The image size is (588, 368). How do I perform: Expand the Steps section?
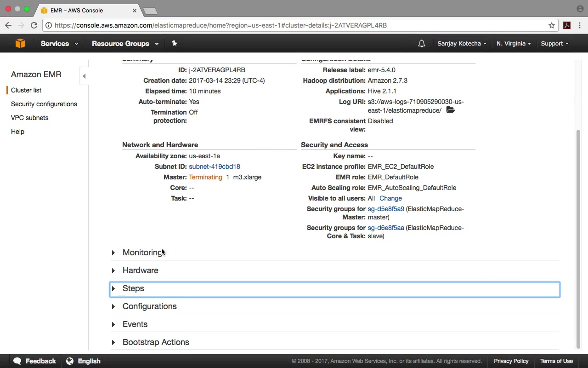tap(334, 288)
